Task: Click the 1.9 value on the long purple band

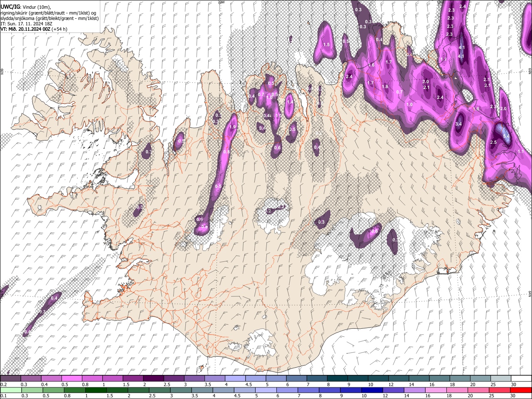Action: [x=233, y=127]
